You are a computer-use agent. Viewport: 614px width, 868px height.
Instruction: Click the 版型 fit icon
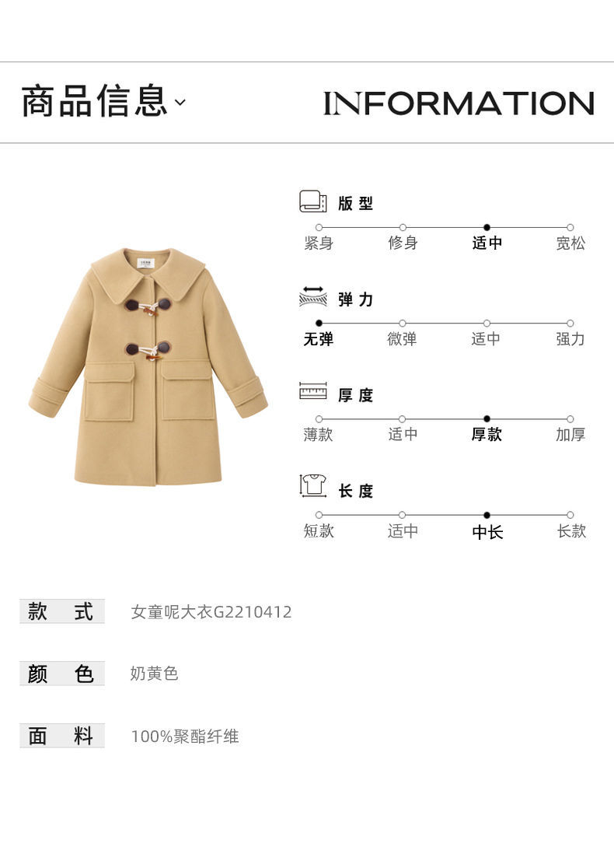click(x=312, y=201)
